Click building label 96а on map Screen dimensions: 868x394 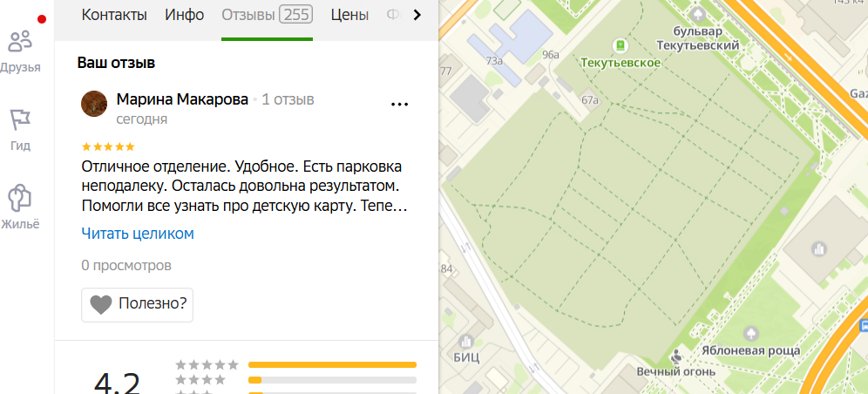click(x=551, y=54)
